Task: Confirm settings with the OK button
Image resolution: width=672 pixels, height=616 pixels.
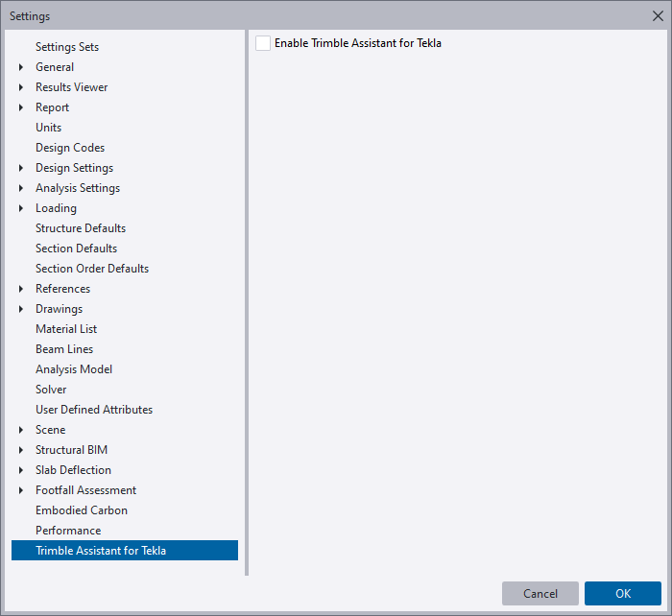Action: tap(623, 593)
